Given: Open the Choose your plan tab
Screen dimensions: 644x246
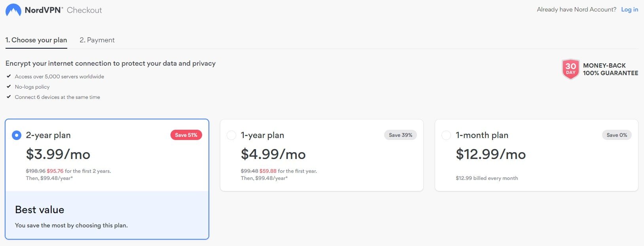Looking at the screenshot, I should (x=36, y=40).
